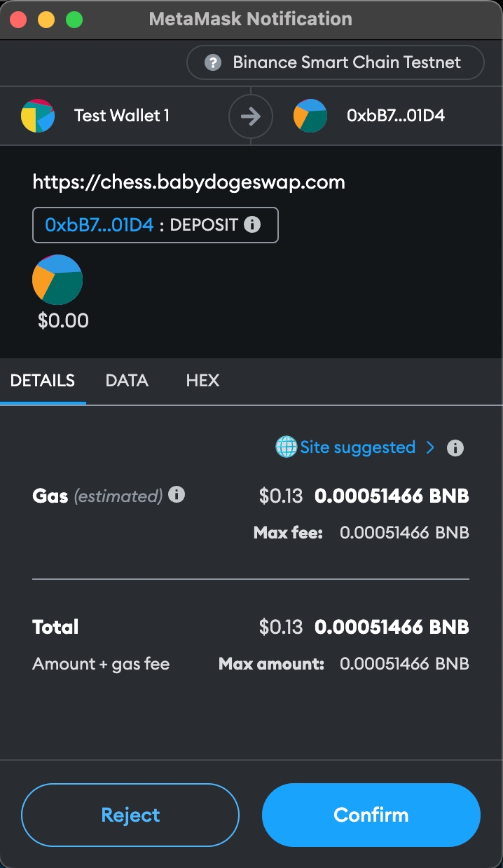Click the Test Wallet 1 account name

tap(122, 116)
